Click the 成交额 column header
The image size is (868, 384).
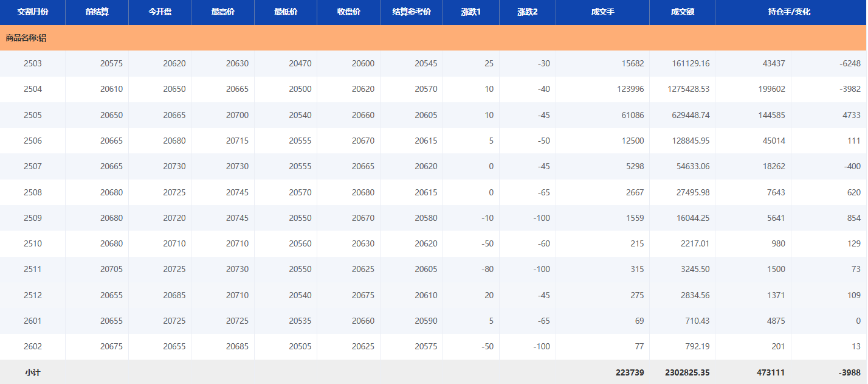(683, 12)
